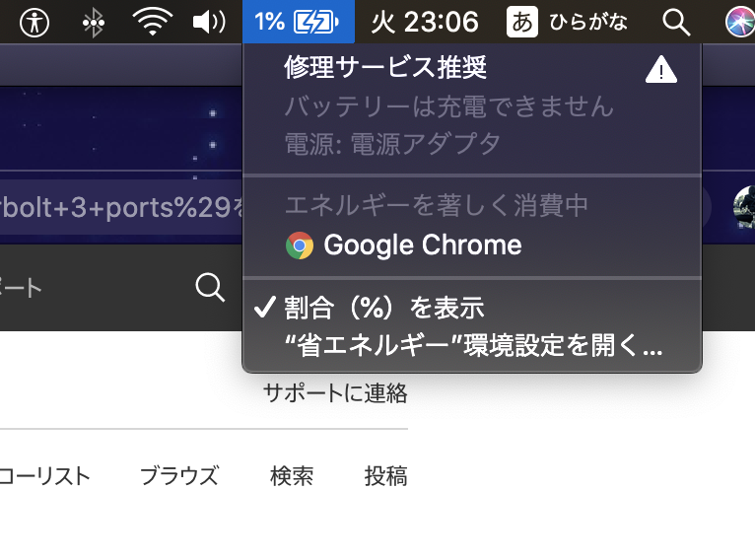The height and width of the screenshot is (560, 755).
Task: Choose "省エネルギー"環境設定を開く… menu entry
Action: 473,346
